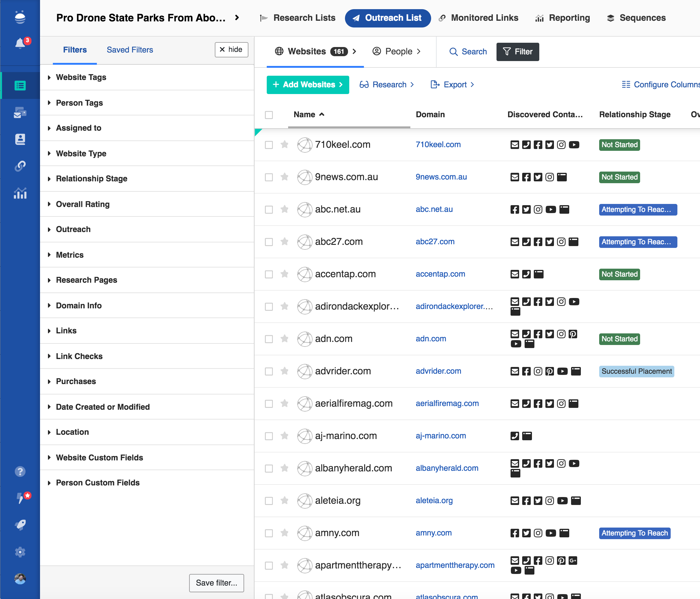Viewport: 700px width, 599px height.
Task: Tick the select-all checkbox in header
Action: coord(269,115)
